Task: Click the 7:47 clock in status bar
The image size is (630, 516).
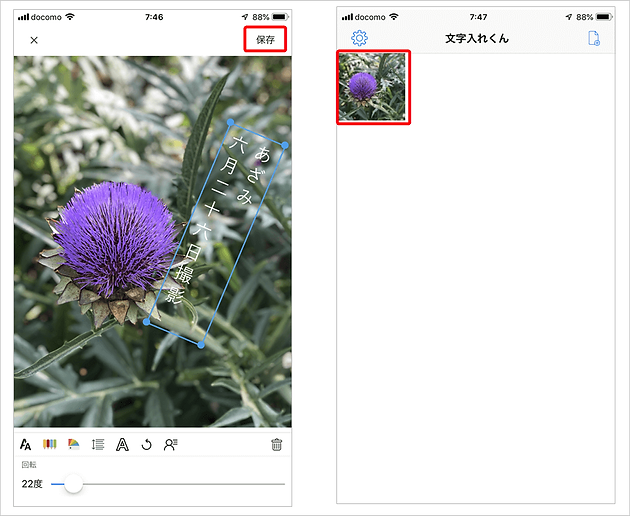Action: (478, 17)
